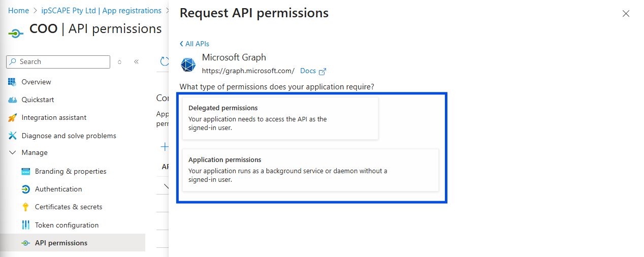
Task: Click the Quickstart cloud icon
Action: (x=12, y=100)
